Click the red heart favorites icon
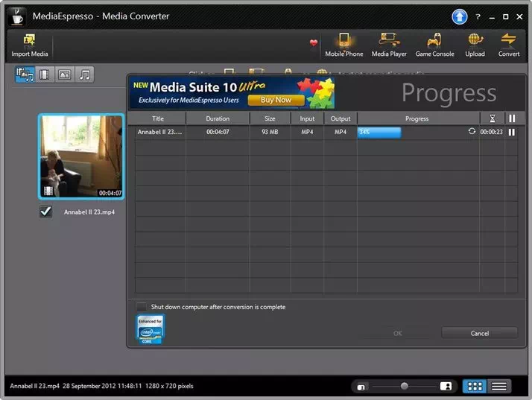532x400 pixels. coord(314,42)
